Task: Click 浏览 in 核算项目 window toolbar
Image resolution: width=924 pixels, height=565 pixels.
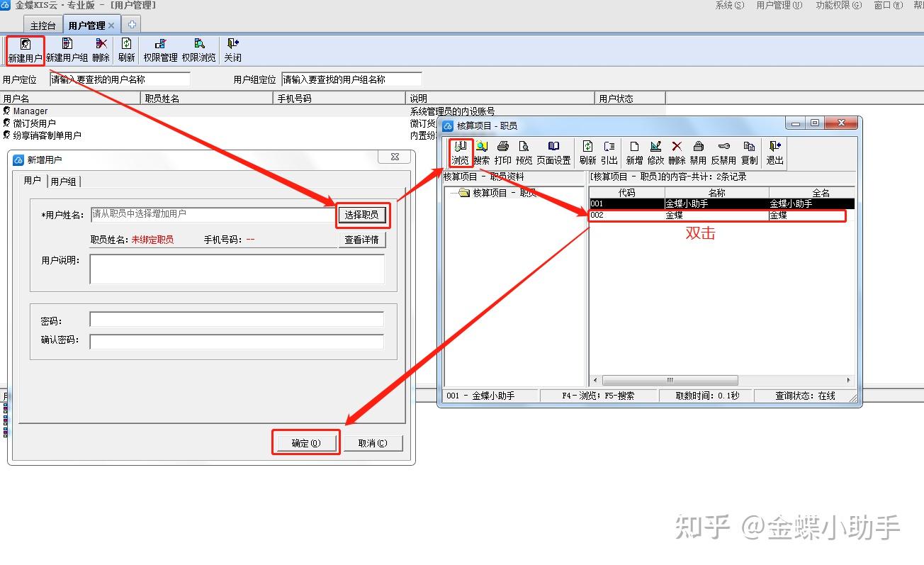Action: click(460, 152)
